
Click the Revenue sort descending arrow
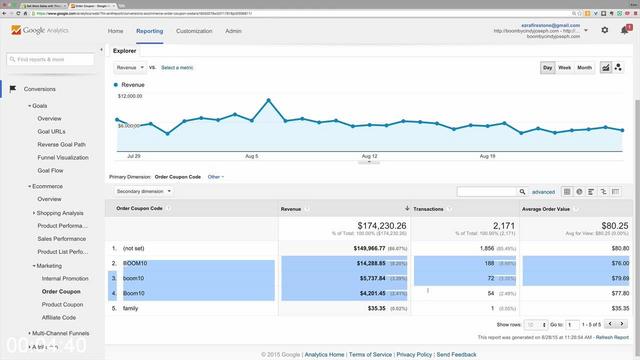407,209
